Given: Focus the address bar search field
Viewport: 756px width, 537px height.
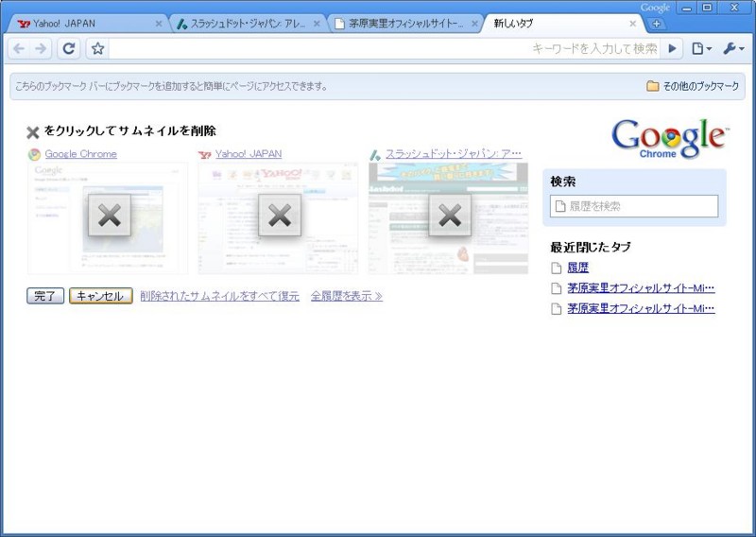Looking at the screenshot, I should [385, 48].
